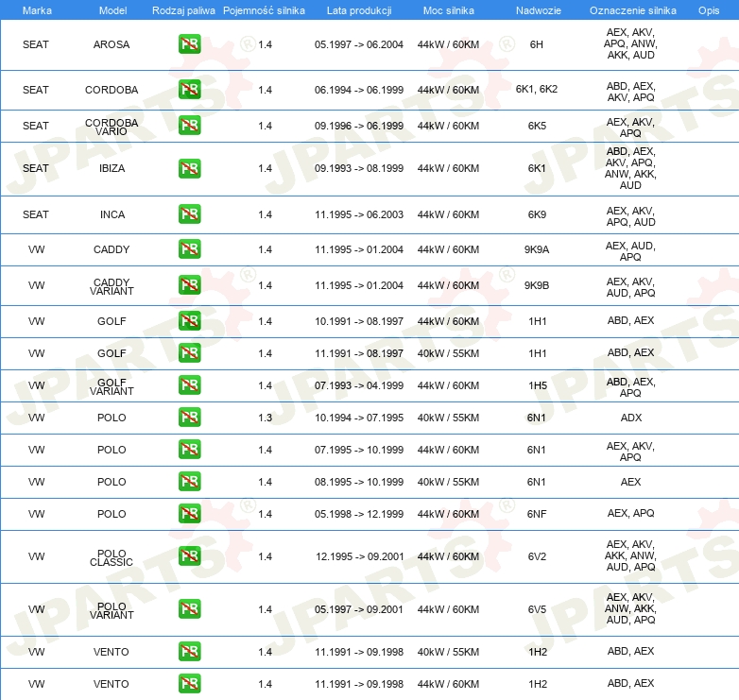This screenshot has width=739, height=700.
Task: Click the Oznaczenie silnika column header
Action: pyautogui.click(x=632, y=10)
